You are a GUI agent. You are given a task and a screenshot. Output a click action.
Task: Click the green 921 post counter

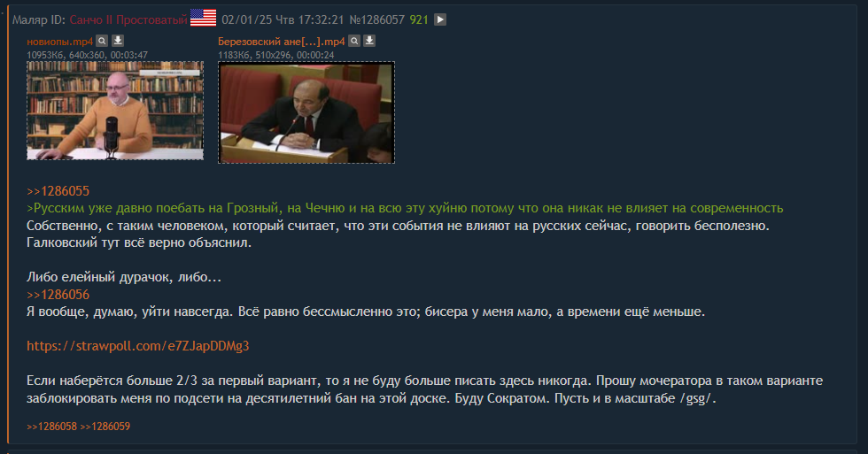click(x=419, y=19)
